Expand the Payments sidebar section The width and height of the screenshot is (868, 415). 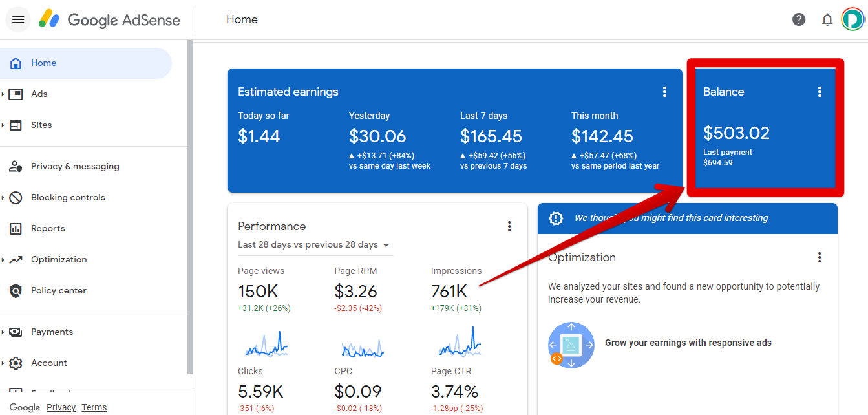(x=3, y=332)
